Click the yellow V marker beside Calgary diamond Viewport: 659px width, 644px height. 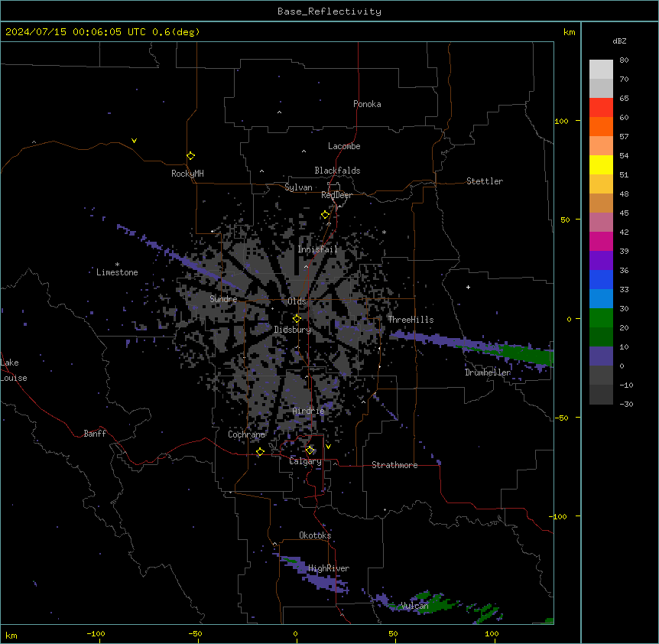coord(328,447)
